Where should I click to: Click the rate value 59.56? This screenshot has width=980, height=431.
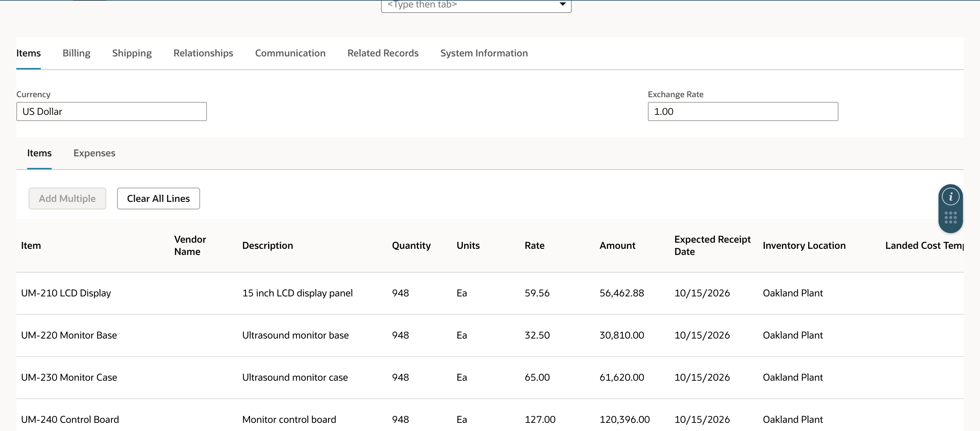(537, 293)
